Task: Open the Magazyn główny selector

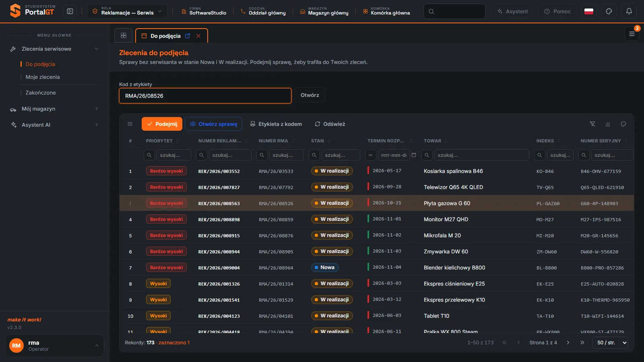Action: tap(324, 11)
